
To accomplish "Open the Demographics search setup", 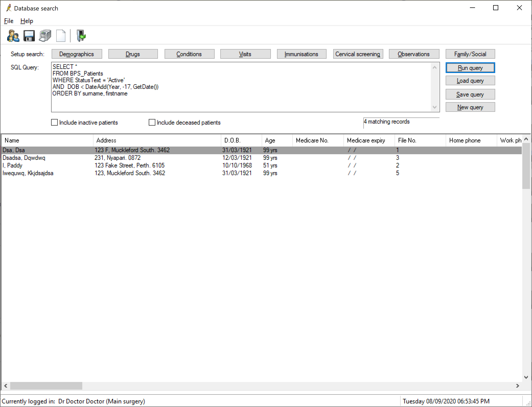I will pyautogui.click(x=77, y=54).
